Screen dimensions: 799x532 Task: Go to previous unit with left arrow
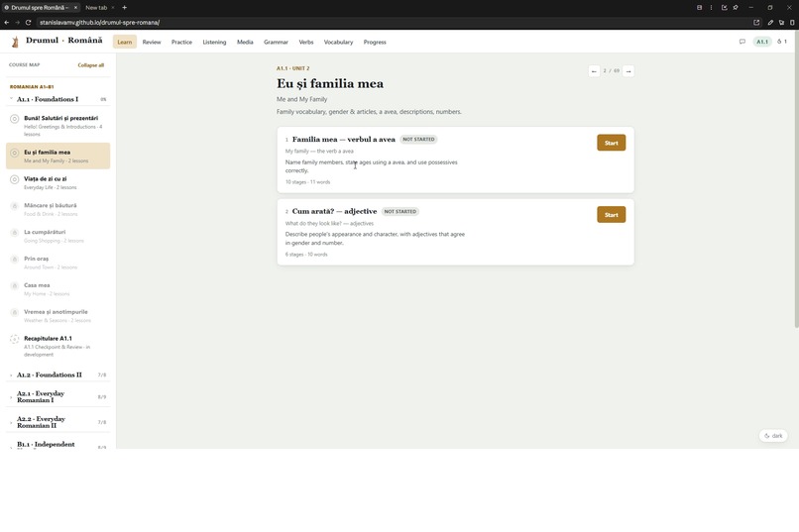click(x=594, y=71)
